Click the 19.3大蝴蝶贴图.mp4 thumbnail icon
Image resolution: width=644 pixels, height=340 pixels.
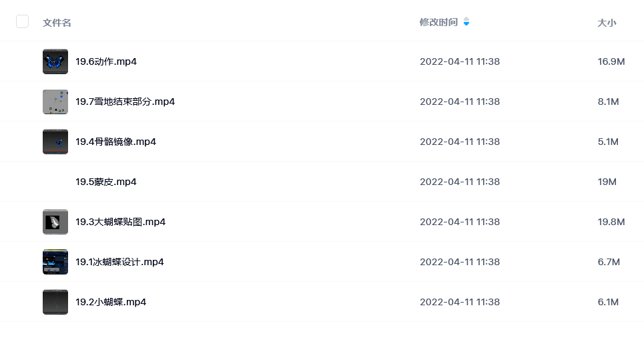55,222
